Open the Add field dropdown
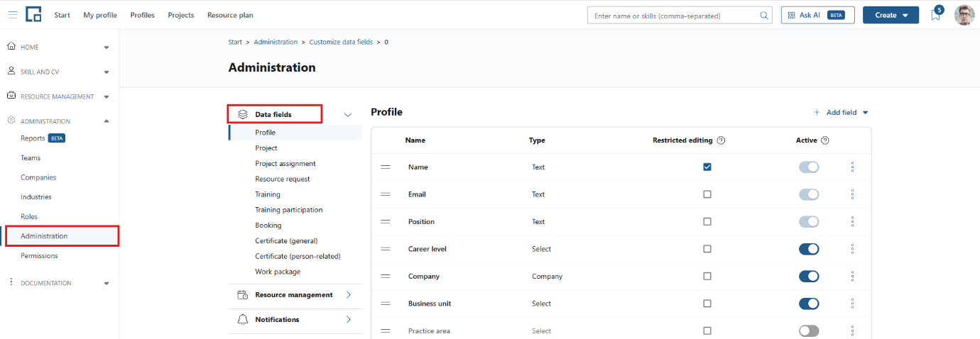 842,112
